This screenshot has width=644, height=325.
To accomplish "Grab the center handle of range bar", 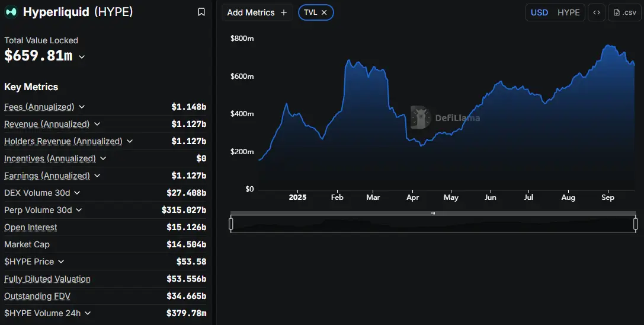I will [433, 213].
